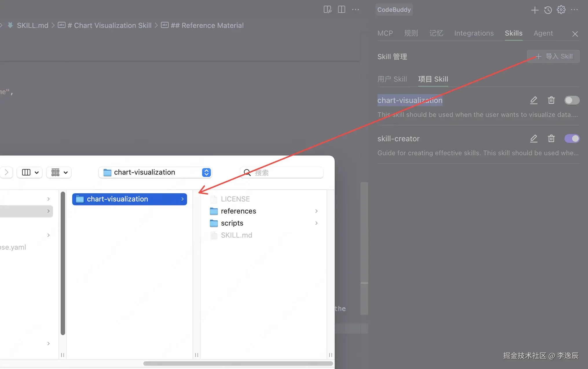588x369 pixels.
Task: Open chart-visualization folder path popup
Action: 155,172
